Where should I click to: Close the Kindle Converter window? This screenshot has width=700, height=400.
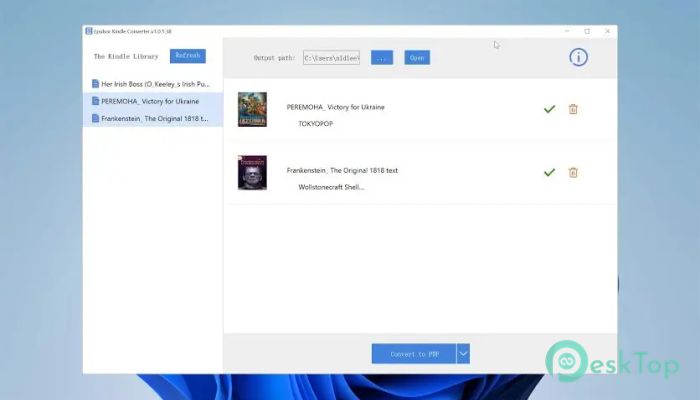(x=607, y=31)
